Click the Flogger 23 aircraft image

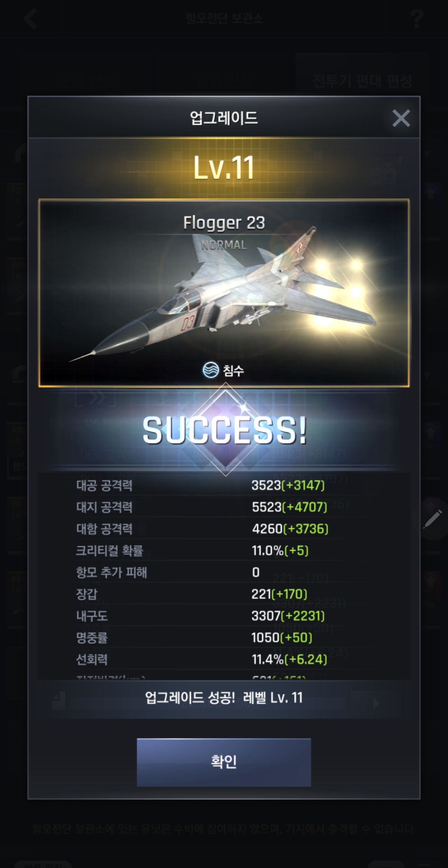point(224,293)
